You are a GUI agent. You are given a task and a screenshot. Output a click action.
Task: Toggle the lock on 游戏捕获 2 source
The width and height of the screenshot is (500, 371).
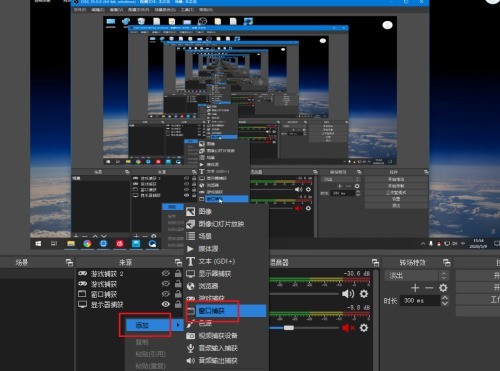(x=178, y=273)
